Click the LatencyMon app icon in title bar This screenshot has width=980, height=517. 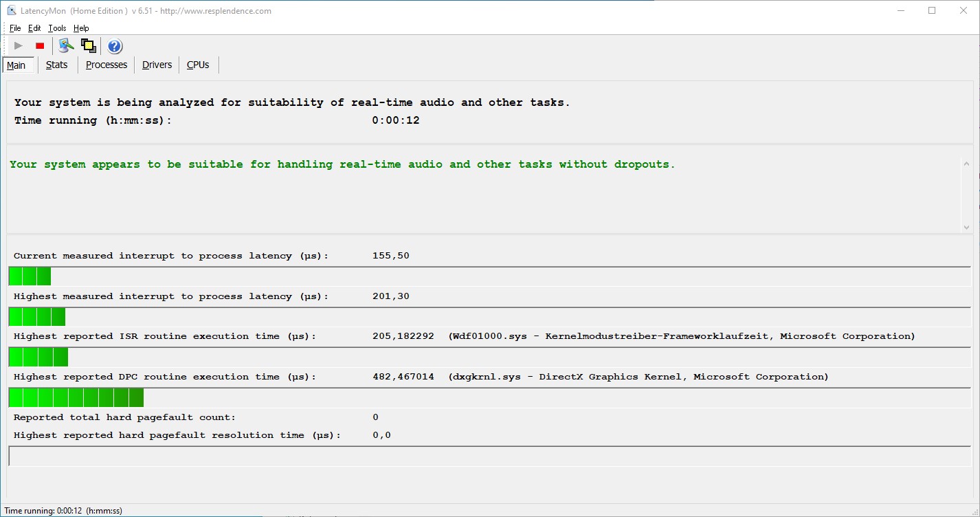(x=11, y=10)
